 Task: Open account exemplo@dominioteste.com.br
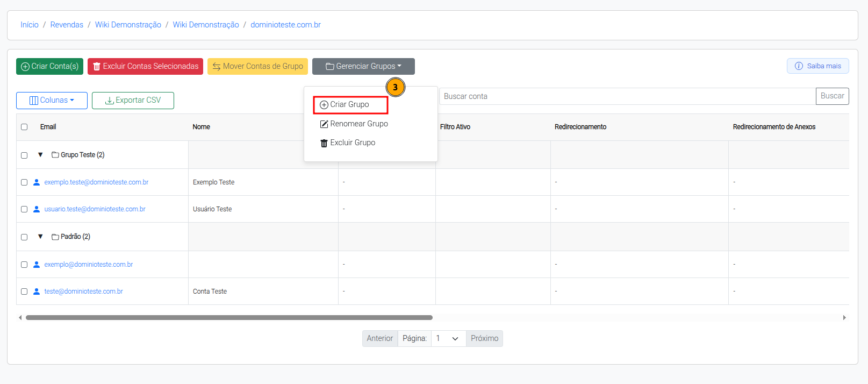point(89,265)
